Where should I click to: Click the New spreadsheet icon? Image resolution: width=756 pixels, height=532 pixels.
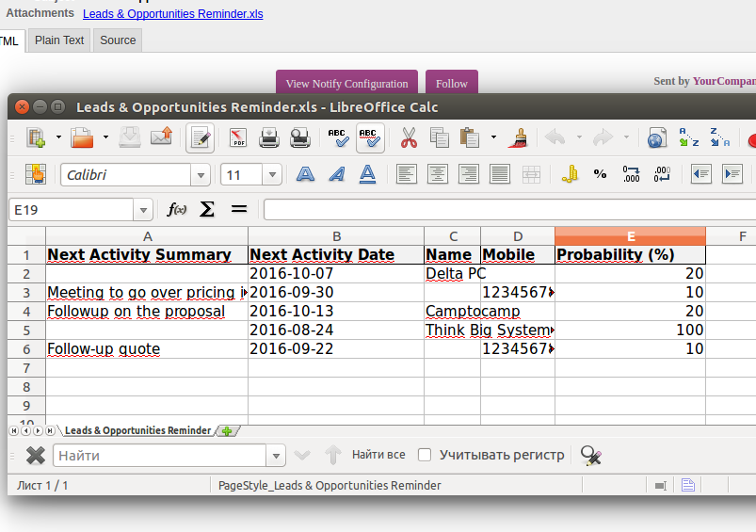tap(36, 137)
